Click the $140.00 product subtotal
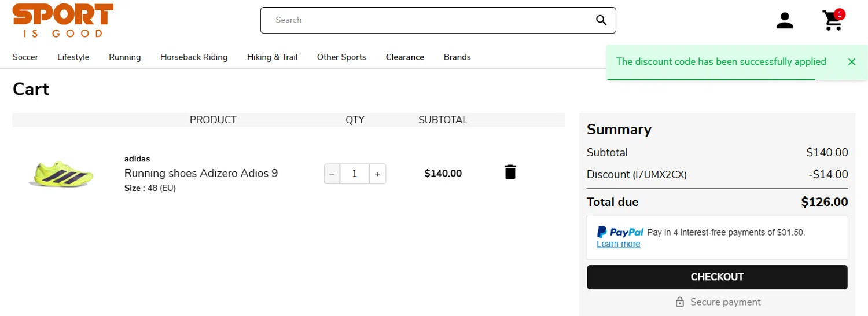 point(443,174)
